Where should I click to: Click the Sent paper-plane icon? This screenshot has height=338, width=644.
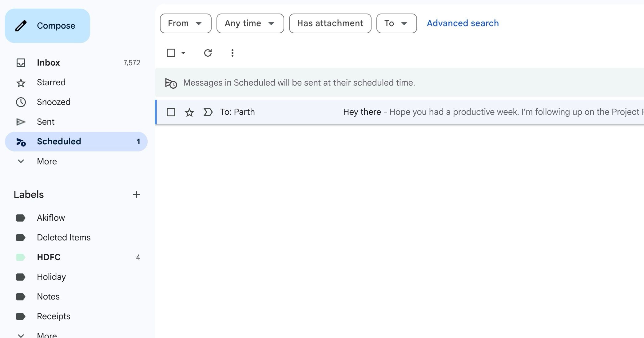(x=21, y=122)
